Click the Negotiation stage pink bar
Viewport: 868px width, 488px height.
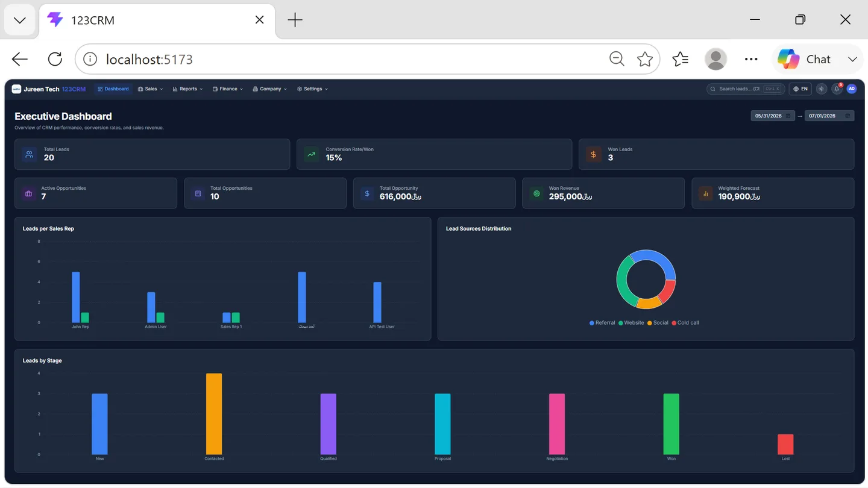[x=557, y=424]
